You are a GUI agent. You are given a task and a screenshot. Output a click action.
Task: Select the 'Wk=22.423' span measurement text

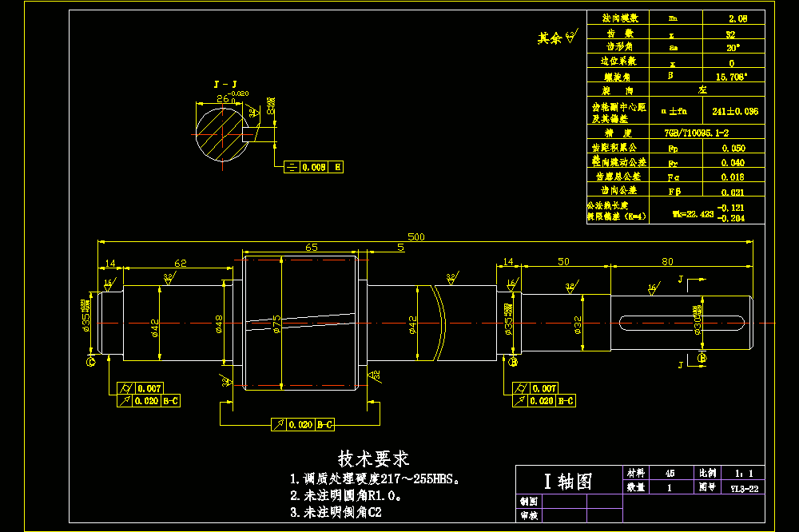tap(693, 214)
